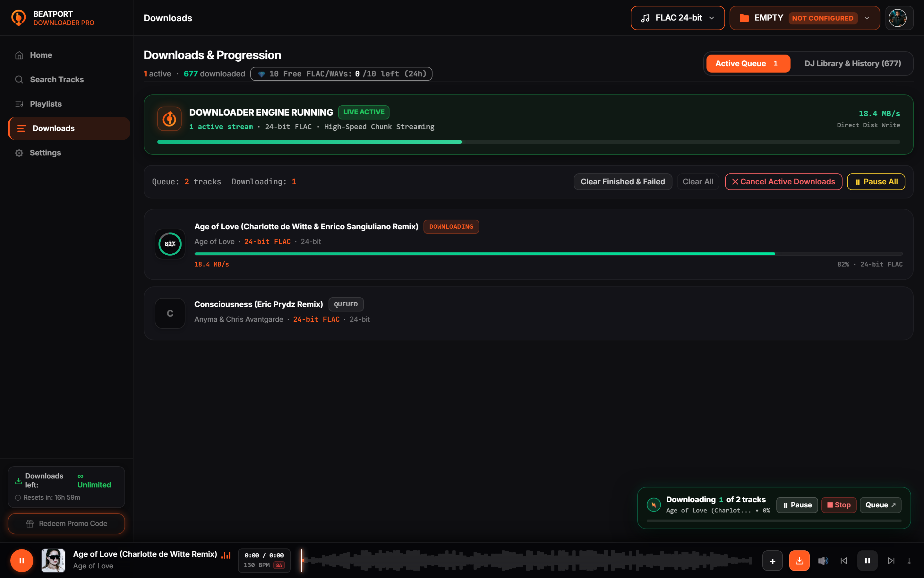Image resolution: width=924 pixels, height=578 pixels.
Task: Switch to DJ Library & History tab
Action: click(x=852, y=64)
